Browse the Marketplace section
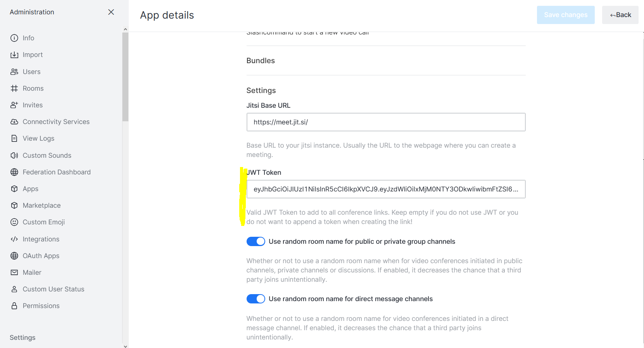The width and height of the screenshot is (644, 348). (41, 205)
